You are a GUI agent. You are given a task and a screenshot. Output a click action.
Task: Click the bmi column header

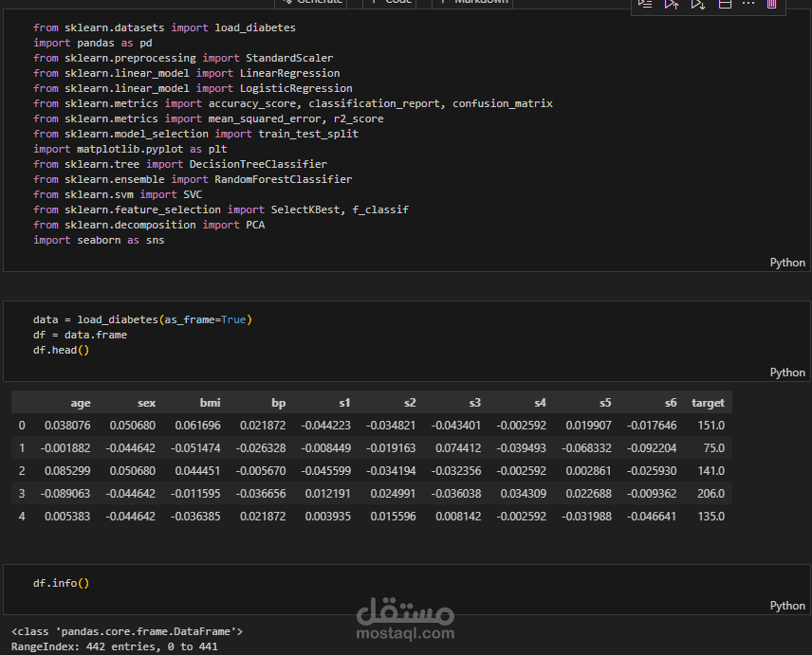210,402
